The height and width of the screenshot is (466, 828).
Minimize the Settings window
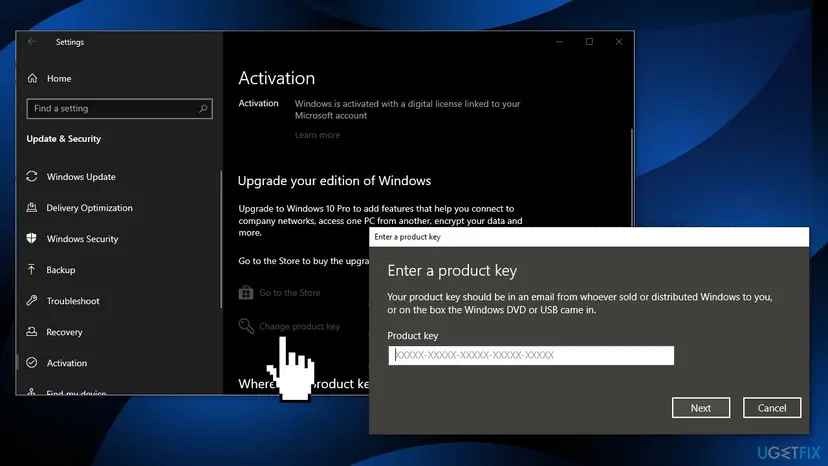click(x=559, y=41)
